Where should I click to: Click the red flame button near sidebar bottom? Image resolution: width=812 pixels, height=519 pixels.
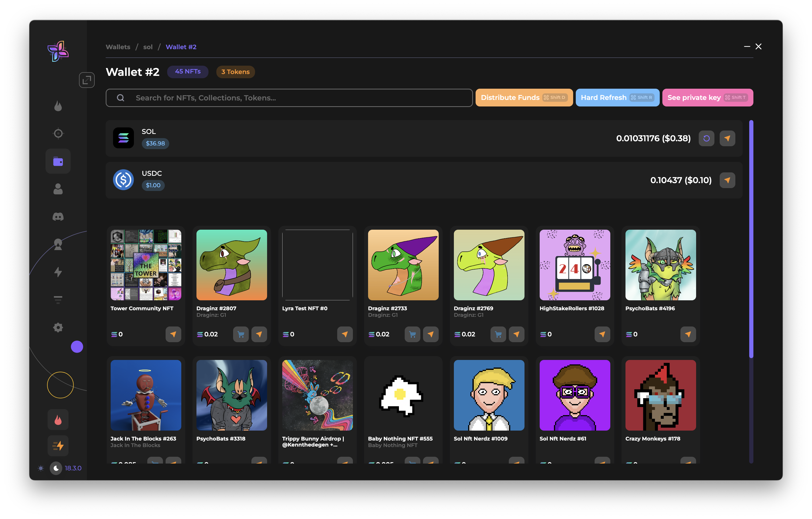58,420
